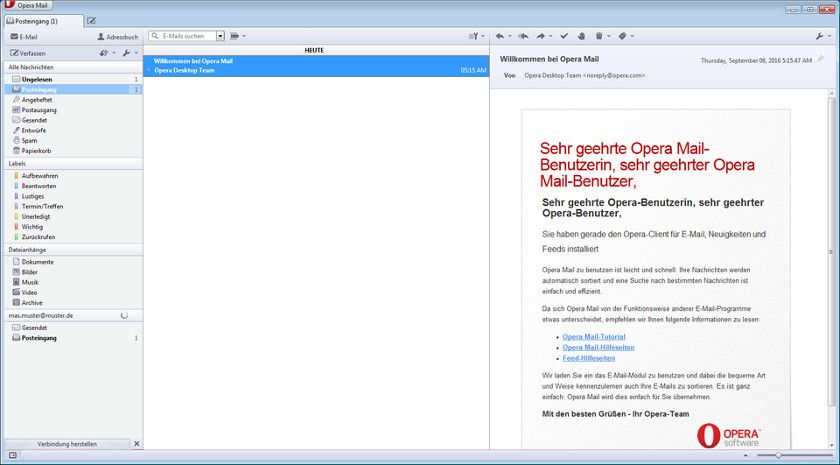Mark message as read with checkmark icon
Image resolution: width=840 pixels, height=465 pixels.
click(x=564, y=36)
